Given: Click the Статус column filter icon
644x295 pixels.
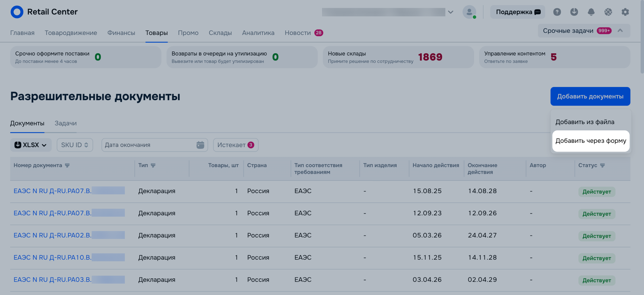Looking at the screenshot, I should point(602,165).
